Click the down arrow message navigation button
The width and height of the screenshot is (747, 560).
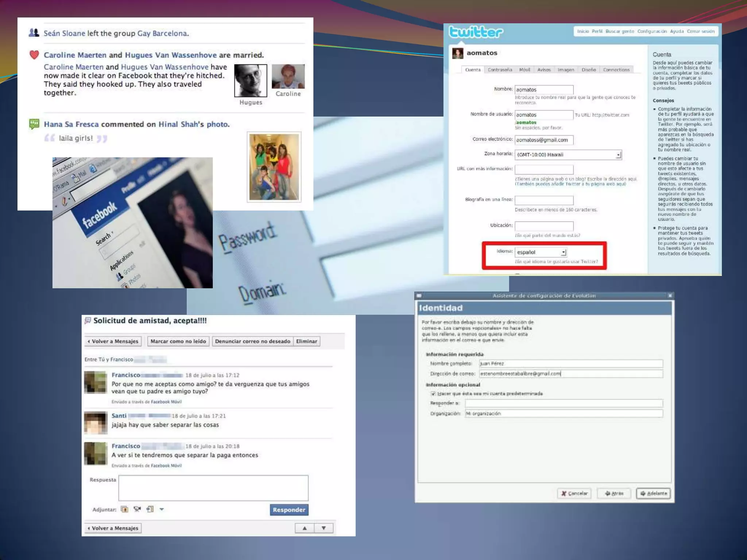pos(324,528)
